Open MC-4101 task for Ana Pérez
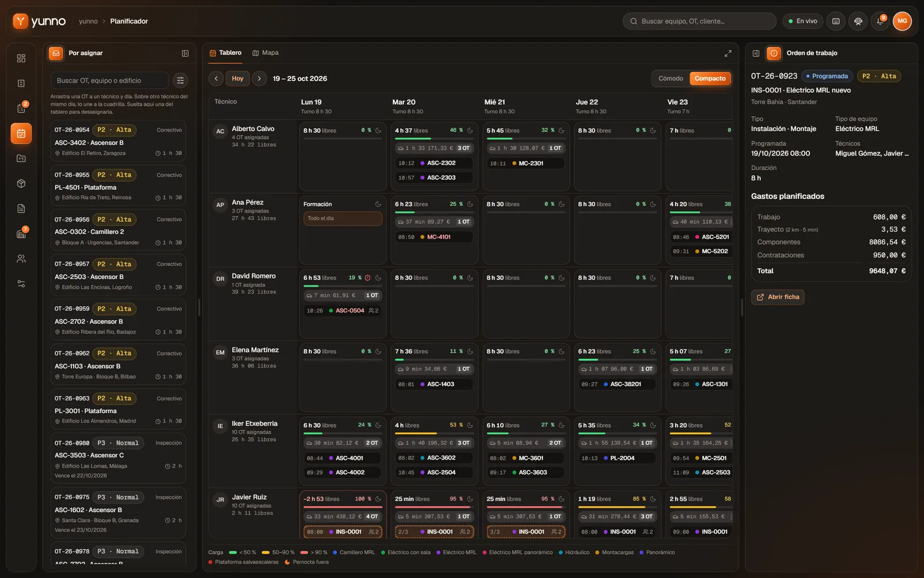Screen dimensions: 924x578 434,237
